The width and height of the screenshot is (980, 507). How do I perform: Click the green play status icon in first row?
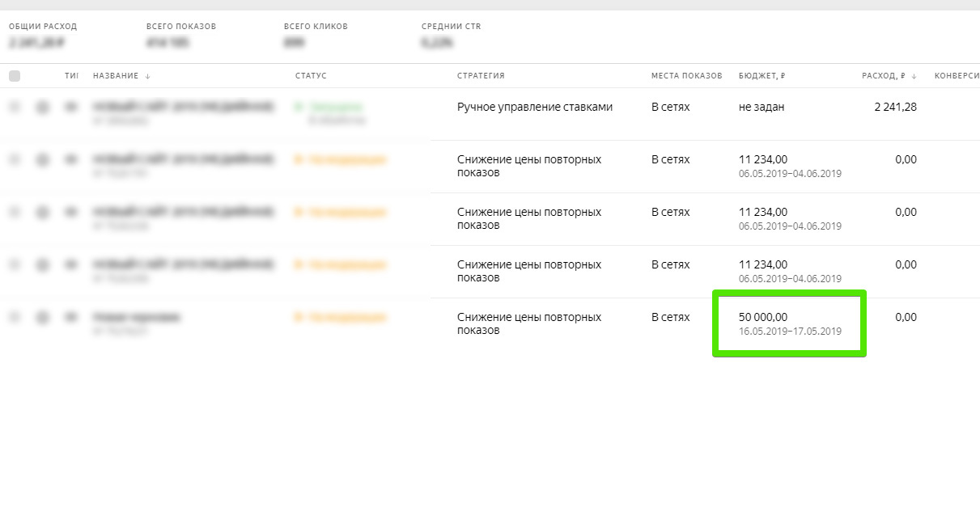299,107
